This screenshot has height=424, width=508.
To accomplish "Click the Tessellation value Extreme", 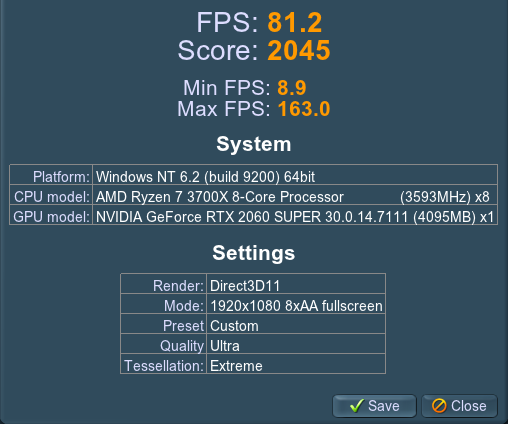I will point(236,366).
